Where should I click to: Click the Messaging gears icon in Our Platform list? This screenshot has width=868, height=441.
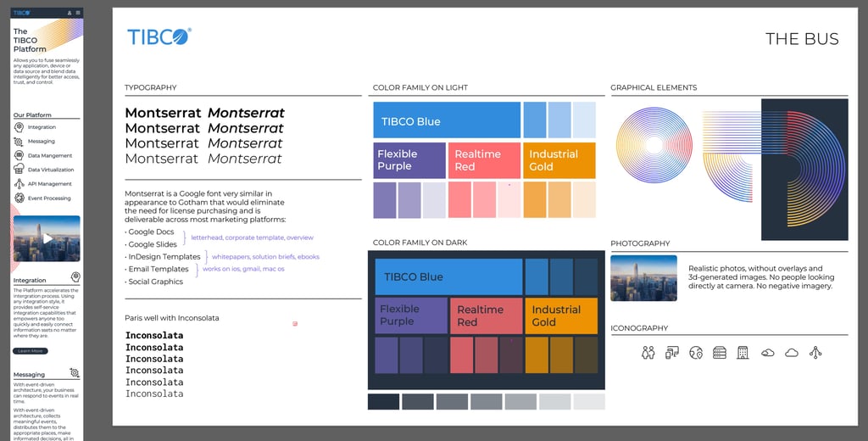pos(19,142)
